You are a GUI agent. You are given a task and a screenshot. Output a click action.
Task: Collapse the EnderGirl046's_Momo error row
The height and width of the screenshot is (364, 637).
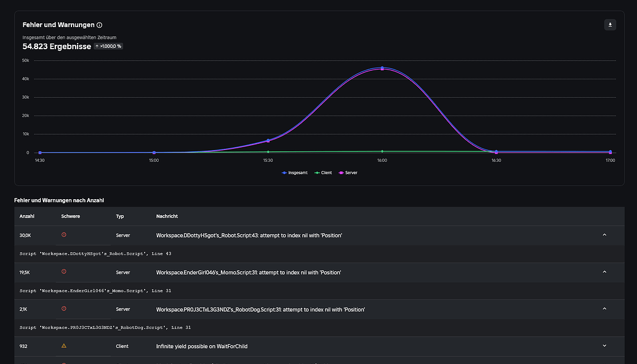[604, 272]
